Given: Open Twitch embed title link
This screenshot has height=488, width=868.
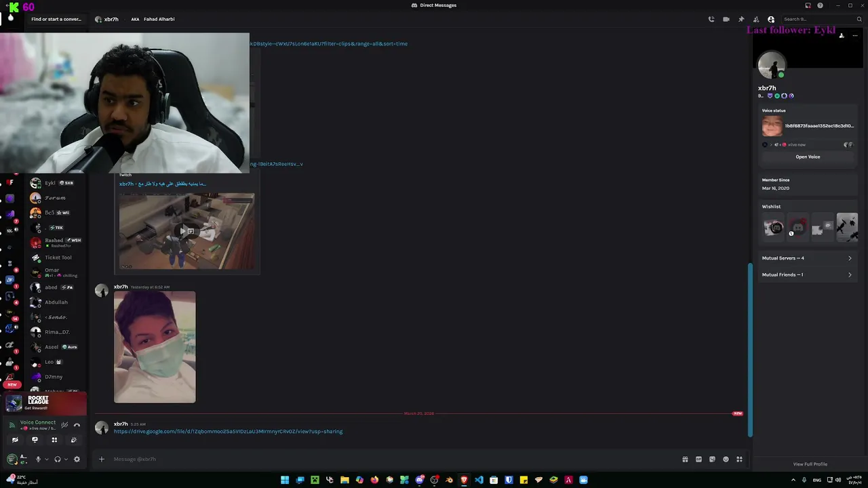Looking at the screenshot, I should pyautogui.click(x=163, y=184).
